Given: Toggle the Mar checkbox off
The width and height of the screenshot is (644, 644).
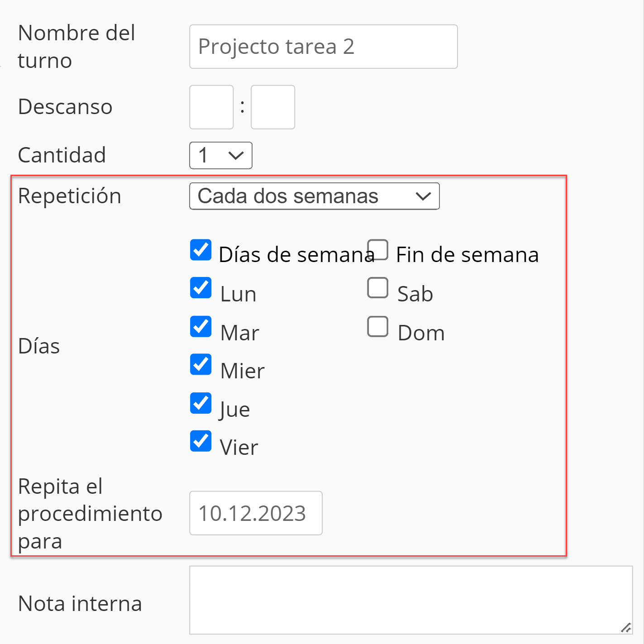Looking at the screenshot, I should (200, 327).
